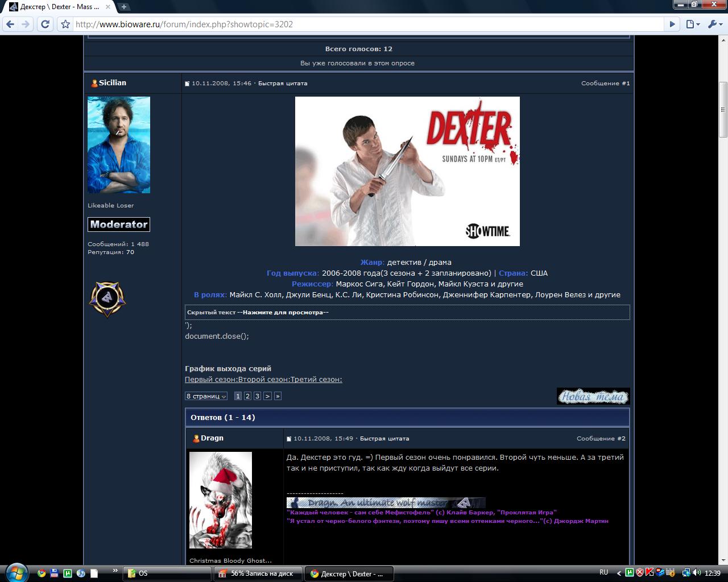
Task: Switch to the OS taskbar window
Action: (167, 573)
